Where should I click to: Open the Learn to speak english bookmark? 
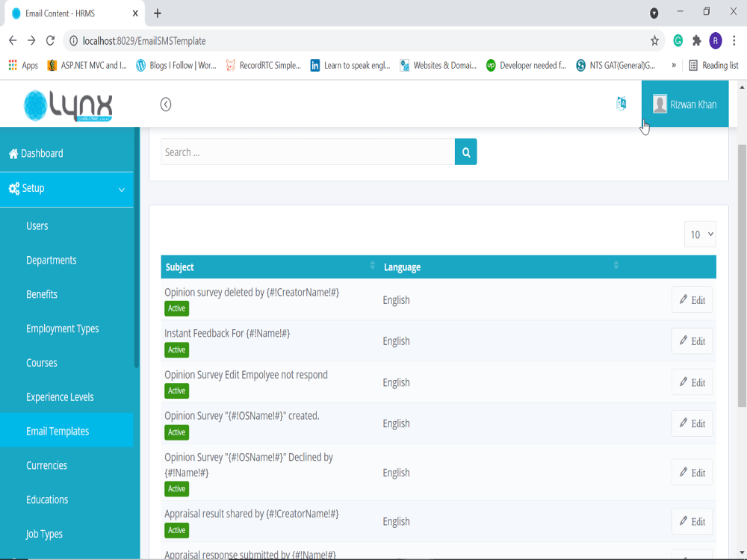(x=350, y=65)
